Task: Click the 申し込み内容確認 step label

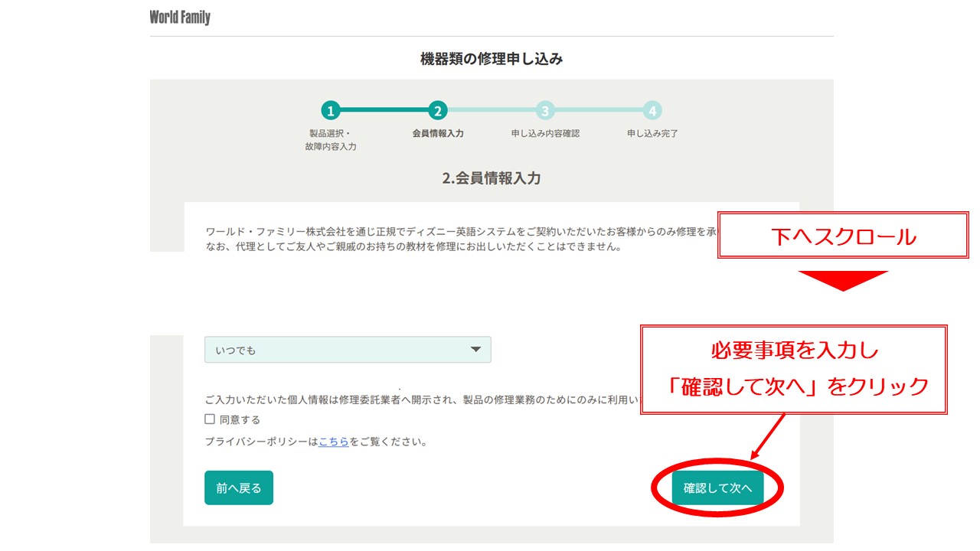Action: (545, 133)
